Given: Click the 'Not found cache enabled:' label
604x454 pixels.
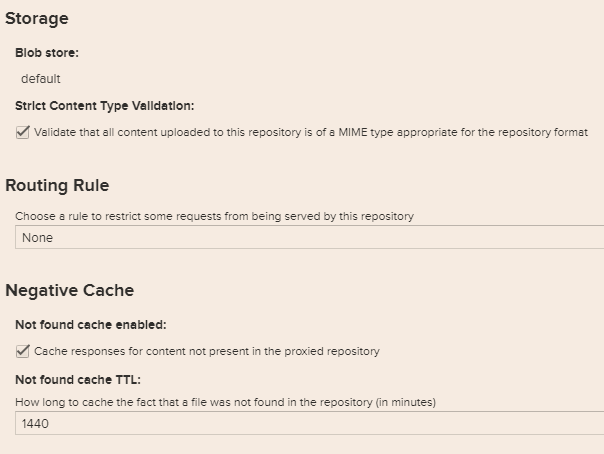Looking at the screenshot, I should (x=91, y=325).
